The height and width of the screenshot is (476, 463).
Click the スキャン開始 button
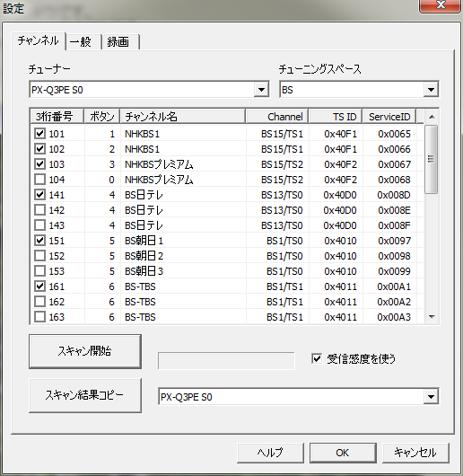pyautogui.click(x=85, y=351)
